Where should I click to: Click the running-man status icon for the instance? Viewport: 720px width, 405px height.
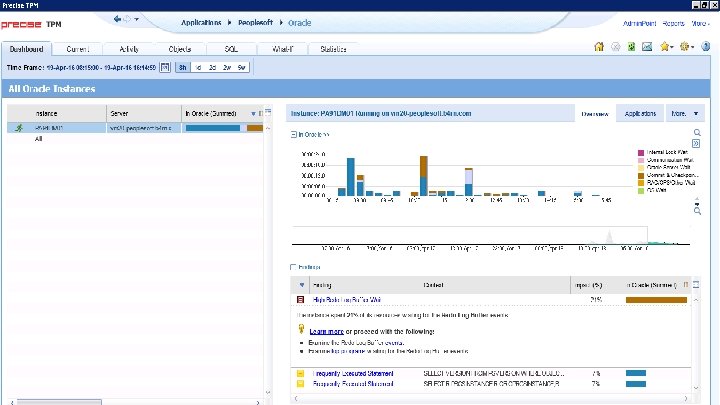click(19, 128)
